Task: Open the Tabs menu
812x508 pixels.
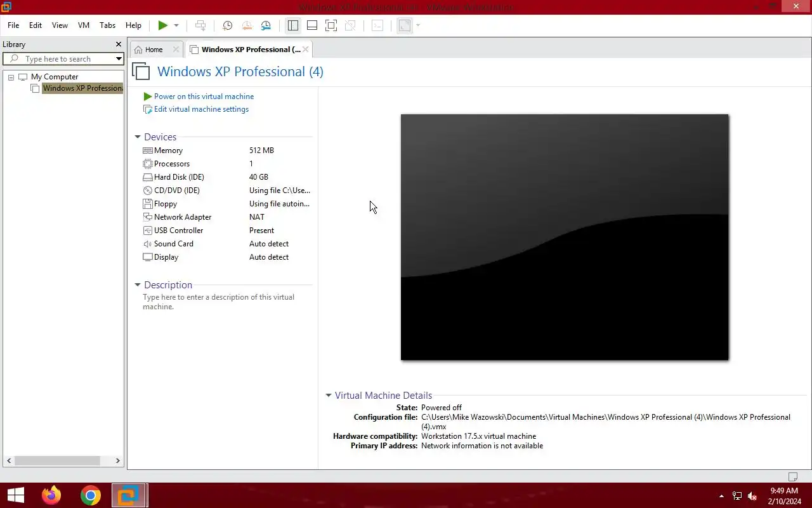Action: click(x=108, y=25)
